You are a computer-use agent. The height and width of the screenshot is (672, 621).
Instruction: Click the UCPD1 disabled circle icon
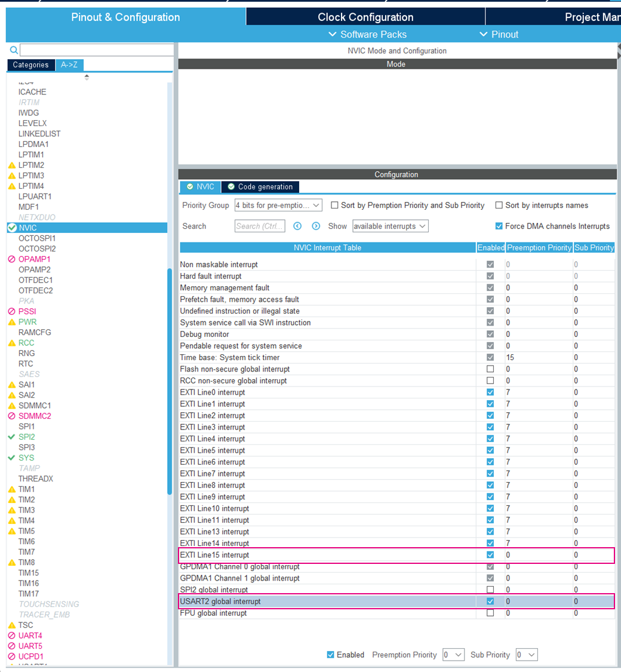pos(12,656)
